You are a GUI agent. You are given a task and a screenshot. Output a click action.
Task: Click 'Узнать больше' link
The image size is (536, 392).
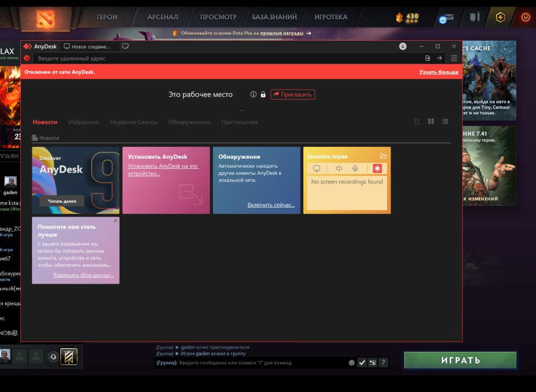coord(439,72)
